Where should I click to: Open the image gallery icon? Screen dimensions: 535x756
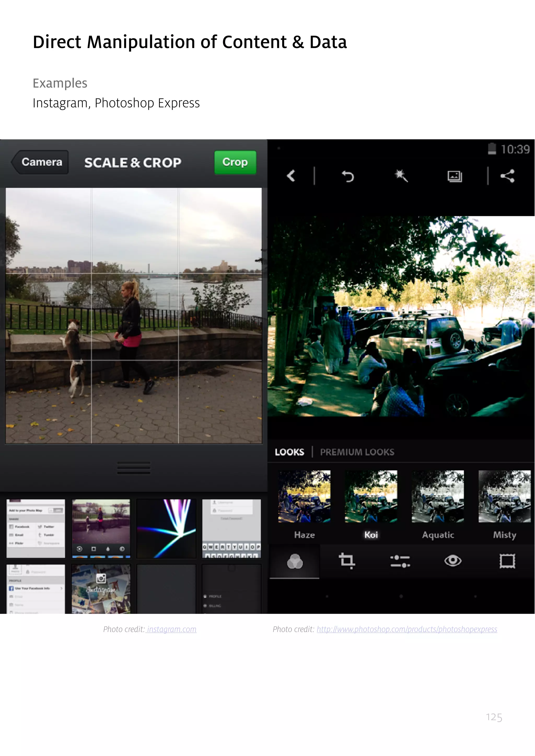(x=455, y=176)
